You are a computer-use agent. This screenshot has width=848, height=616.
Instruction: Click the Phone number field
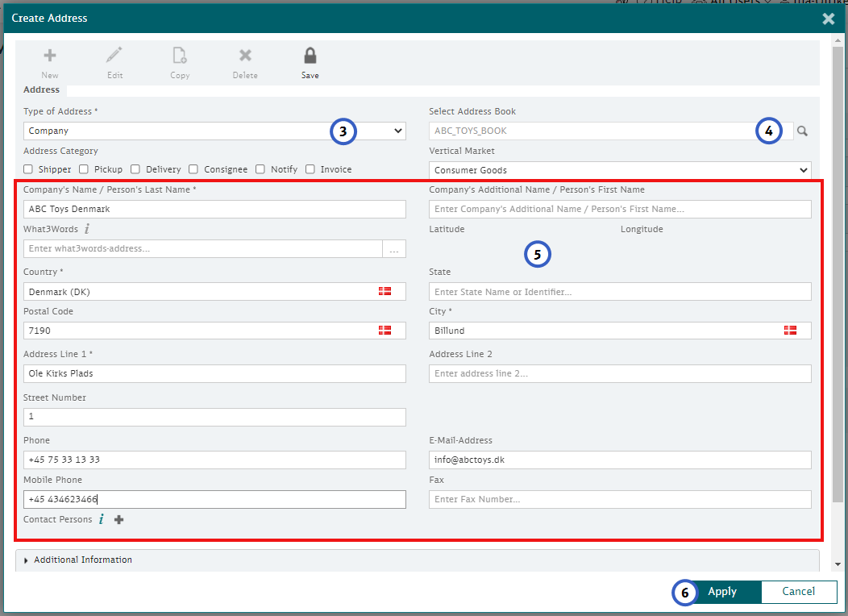(214, 460)
